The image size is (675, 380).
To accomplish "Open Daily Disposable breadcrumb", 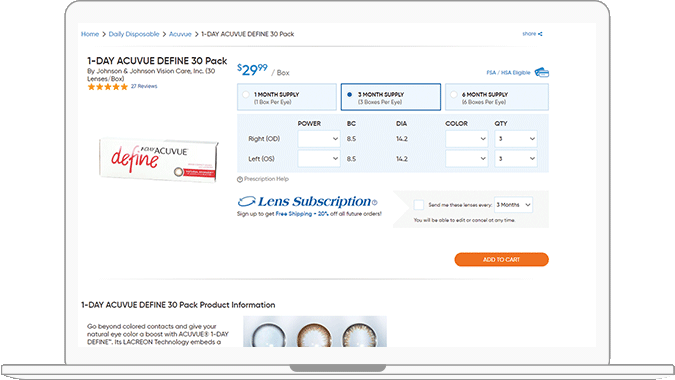I will [x=134, y=34].
